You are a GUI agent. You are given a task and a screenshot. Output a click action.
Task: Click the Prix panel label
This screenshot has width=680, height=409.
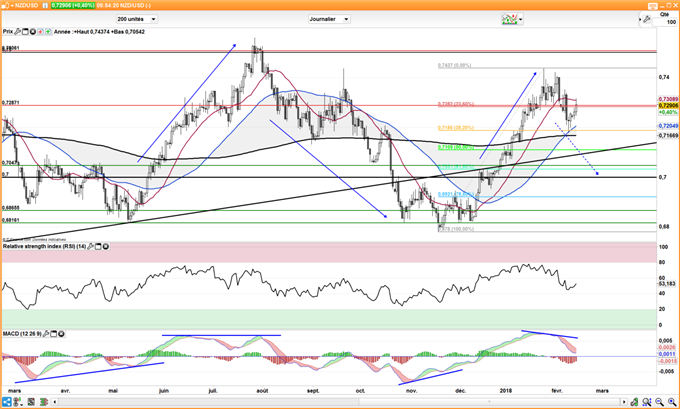[x=8, y=32]
